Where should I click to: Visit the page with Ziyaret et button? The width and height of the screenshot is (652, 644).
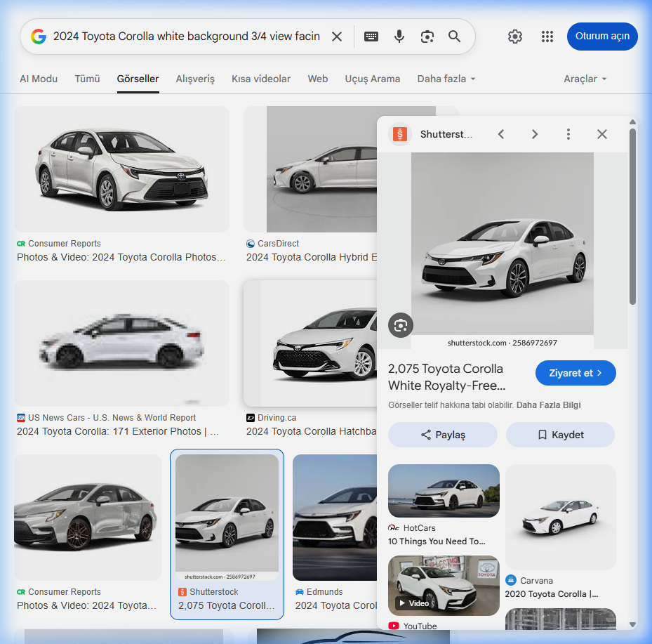click(x=576, y=373)
